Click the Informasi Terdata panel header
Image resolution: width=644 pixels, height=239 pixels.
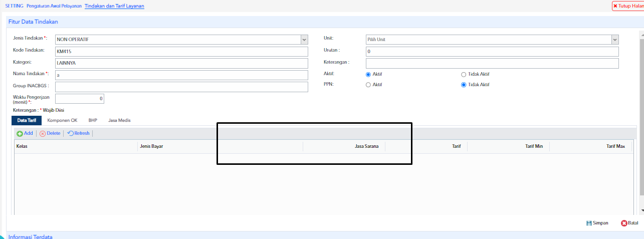pyautogui.click(x=325, y=236)
